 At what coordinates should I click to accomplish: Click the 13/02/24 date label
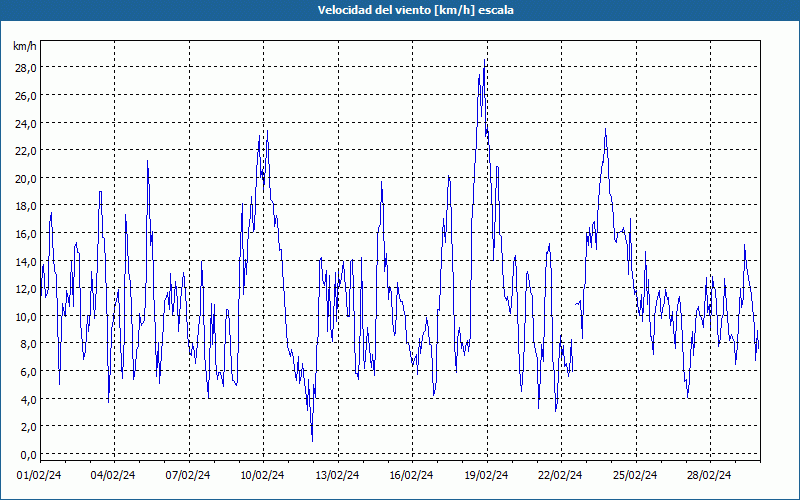[x=337, y=476]
